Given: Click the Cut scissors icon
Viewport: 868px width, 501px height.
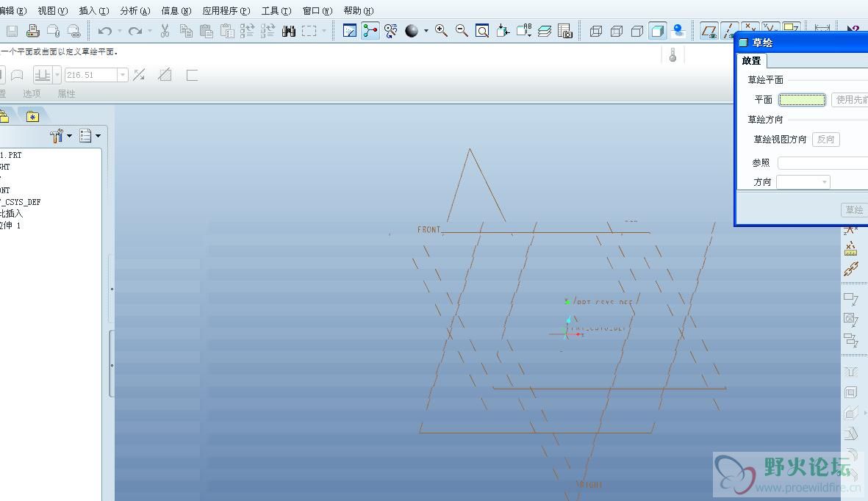Looking at the screenshot, I should pos(165,31).
